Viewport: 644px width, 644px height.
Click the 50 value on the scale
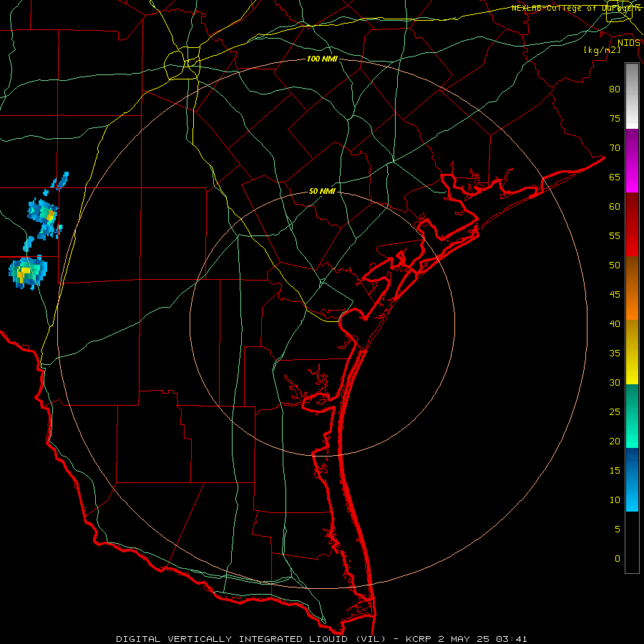pyautogui.click(x=615, y=265)
